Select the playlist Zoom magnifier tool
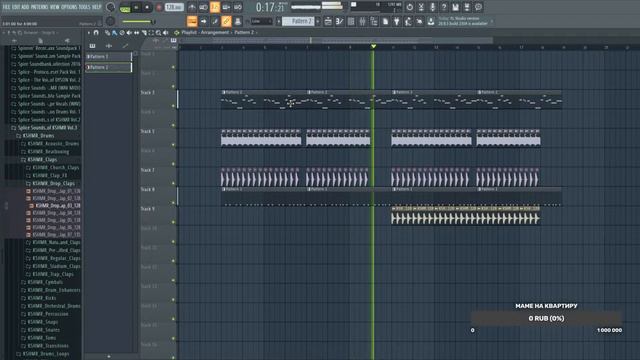 tap(158, 33)
